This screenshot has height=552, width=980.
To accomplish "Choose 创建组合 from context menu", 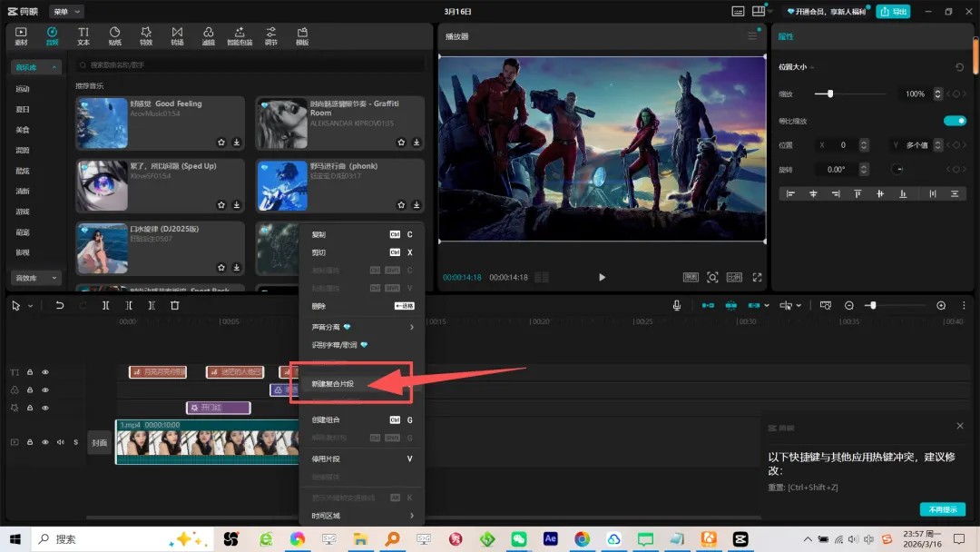I will (x=362, y=420).
